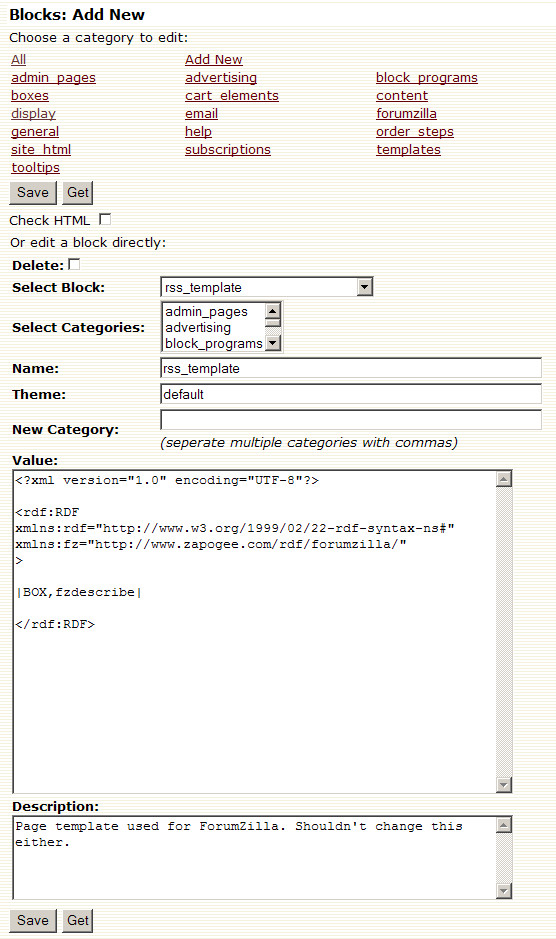Select block_programs in categories list
The width and height of the screenshot is (556, 939).
click(x=213, y=344)
